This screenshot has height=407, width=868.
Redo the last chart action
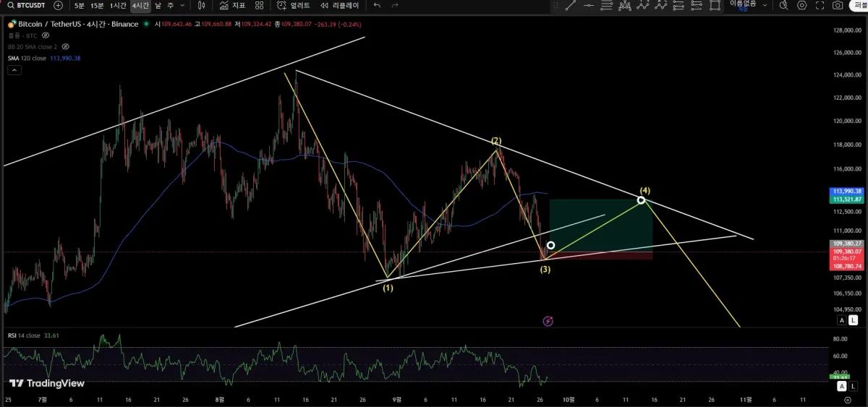[x=395, y=5]
